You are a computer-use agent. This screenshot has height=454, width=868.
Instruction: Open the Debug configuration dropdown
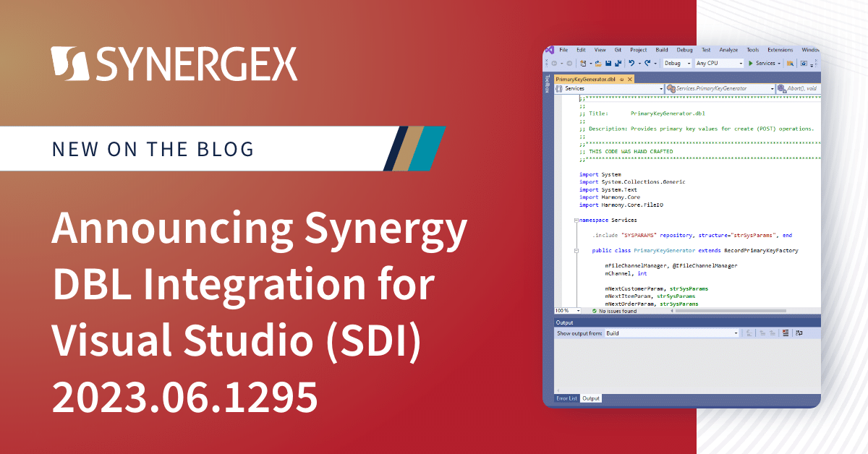[x=678, y=64]
